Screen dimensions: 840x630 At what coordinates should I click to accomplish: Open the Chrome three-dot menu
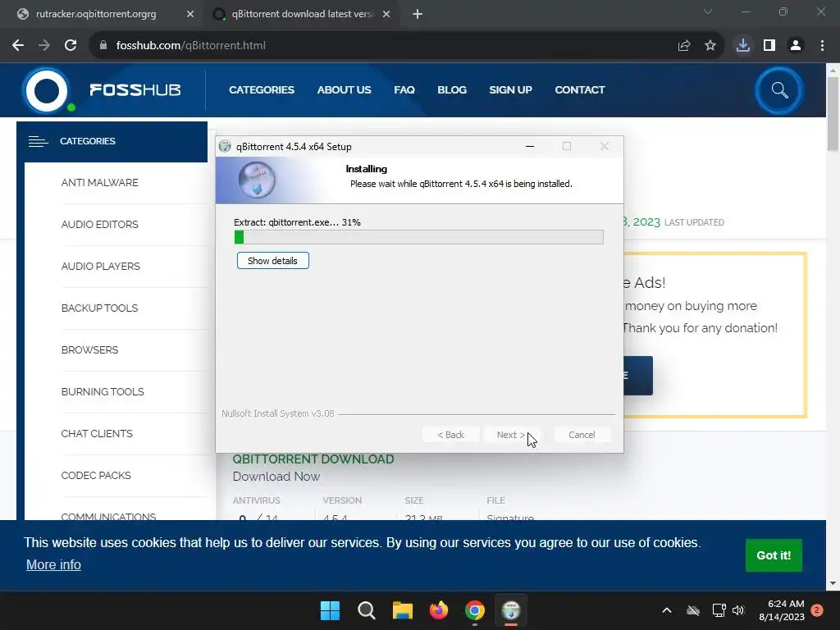(x=822, y=46)
